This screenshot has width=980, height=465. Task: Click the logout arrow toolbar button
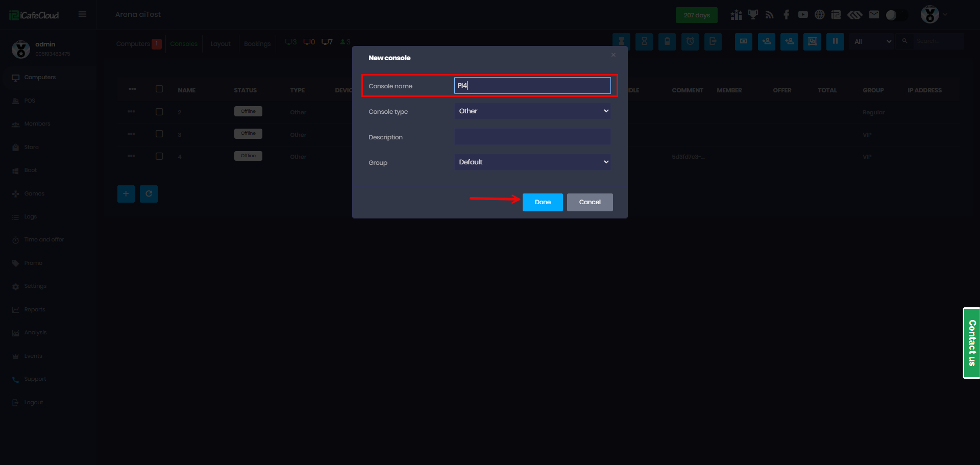tap(713, 41)
